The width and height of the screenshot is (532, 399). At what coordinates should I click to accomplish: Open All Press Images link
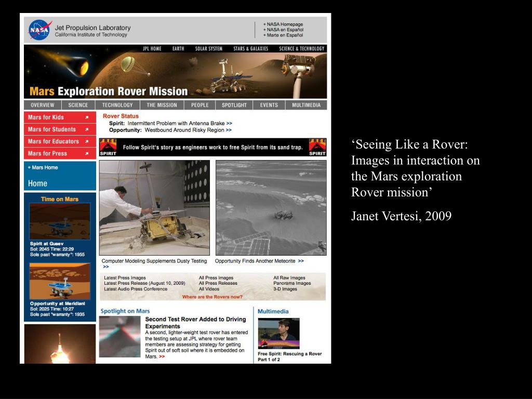click(216, 277)
